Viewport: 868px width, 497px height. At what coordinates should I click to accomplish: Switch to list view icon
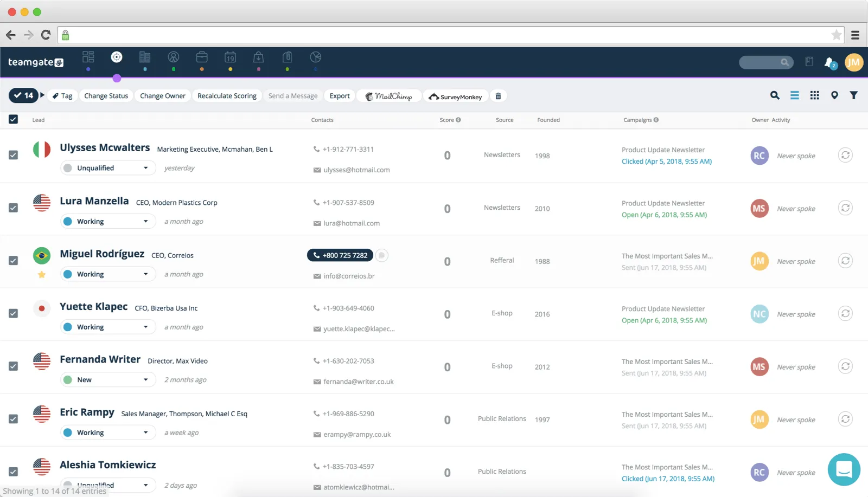(795, 95)
